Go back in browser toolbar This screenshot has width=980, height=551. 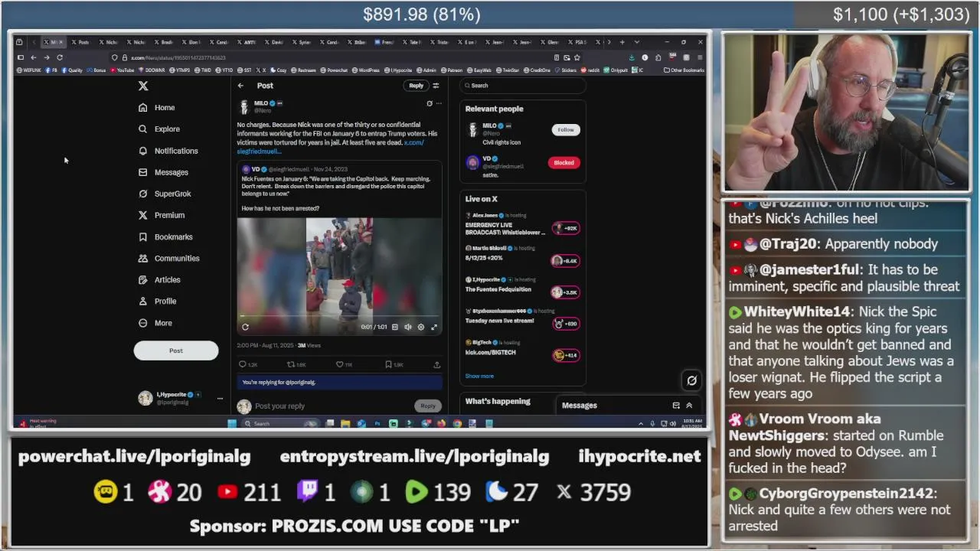point(34,57)
